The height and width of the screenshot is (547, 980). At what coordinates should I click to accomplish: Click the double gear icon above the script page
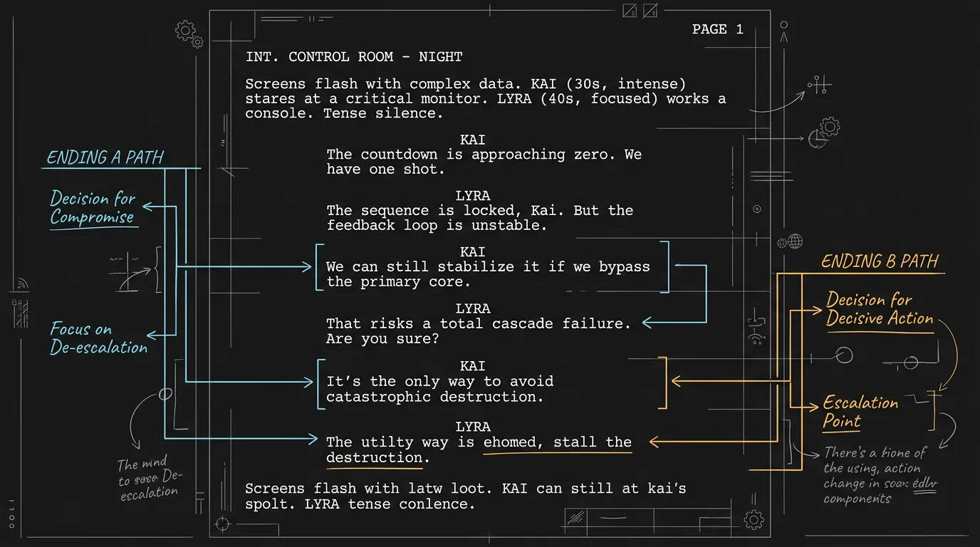point(189,33)
